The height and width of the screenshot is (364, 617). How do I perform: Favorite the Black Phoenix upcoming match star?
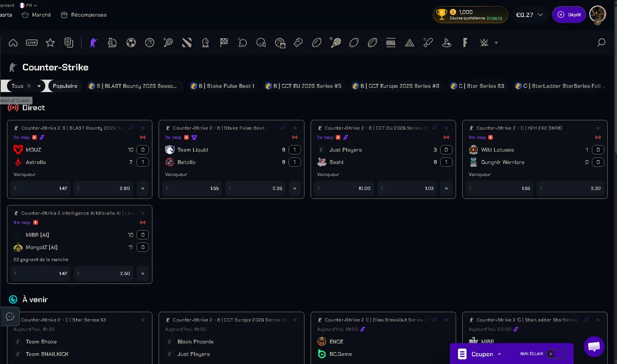coord(294,320)
